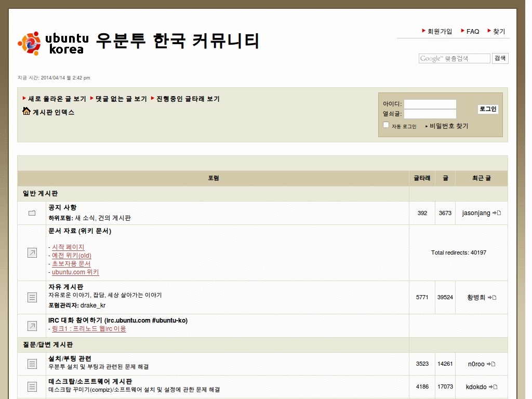This screenshot has height=399, width=532.
Task: Focus the 아이디 input field
Action: [430, 104]
